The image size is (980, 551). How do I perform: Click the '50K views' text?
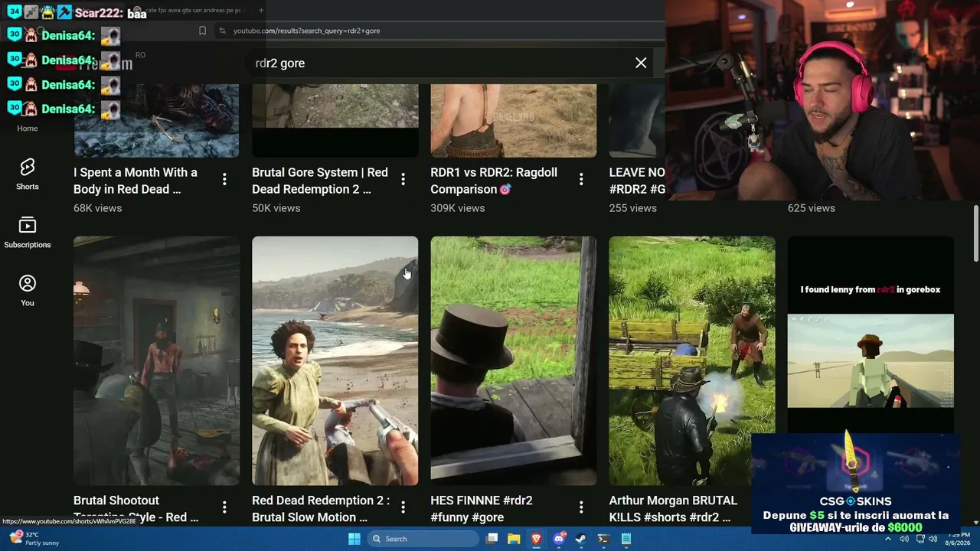[x=276, y=208]
